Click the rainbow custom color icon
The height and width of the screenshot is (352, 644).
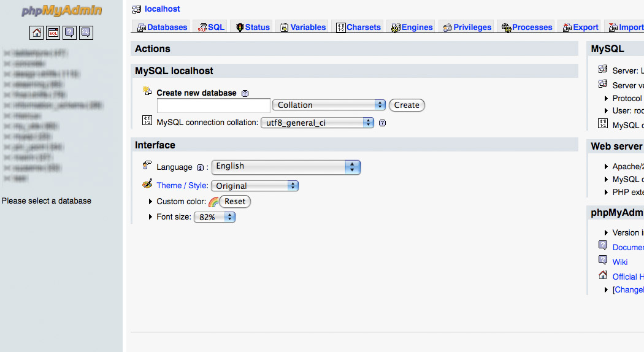click(x=213, y=202)
